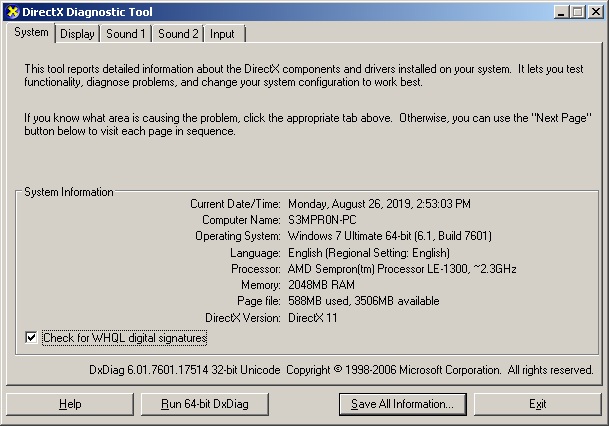Click the Language label
The image size is (609, 426).
point(255,253)
